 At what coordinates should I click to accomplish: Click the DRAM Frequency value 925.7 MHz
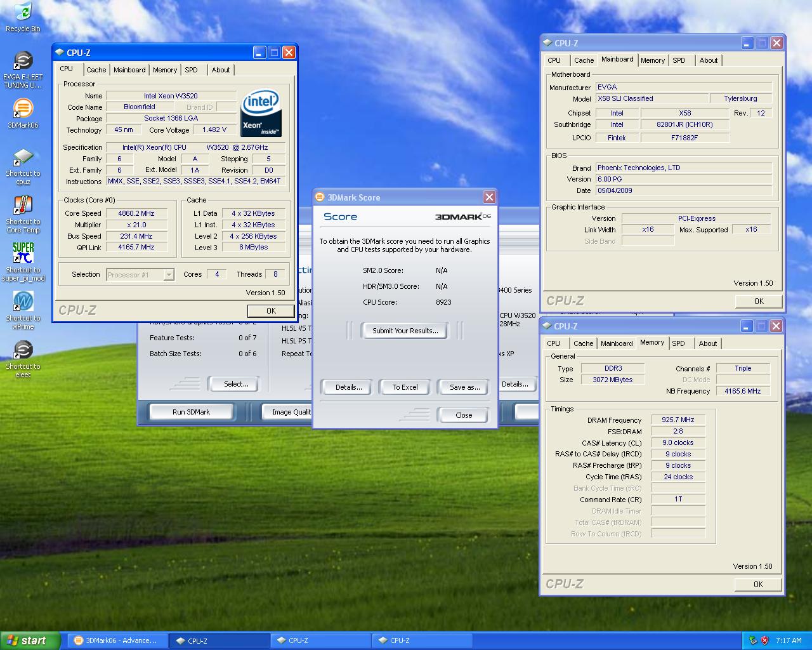point(678,420)
